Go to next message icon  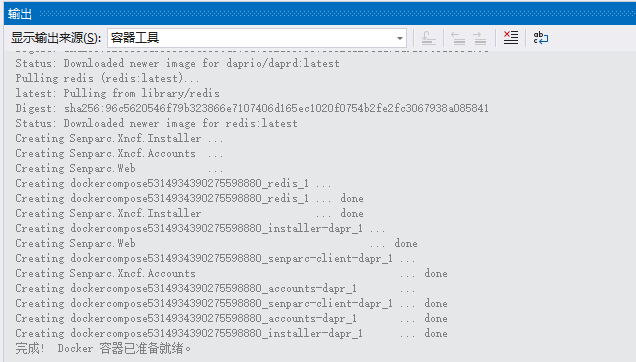click(479, 38)
